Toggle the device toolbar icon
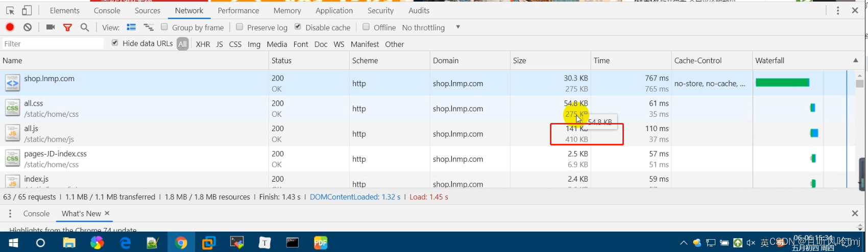Viewport: 868px width, 252px height. (27, 10)
